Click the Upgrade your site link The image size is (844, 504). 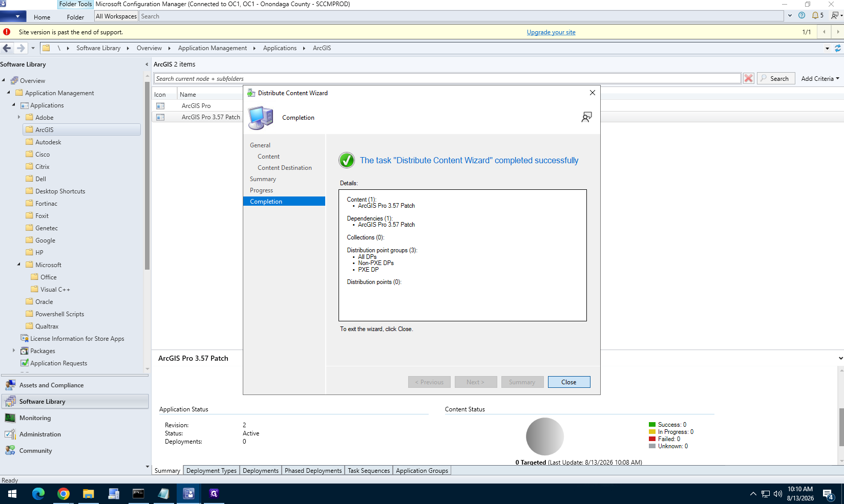(x=551, y=32)
